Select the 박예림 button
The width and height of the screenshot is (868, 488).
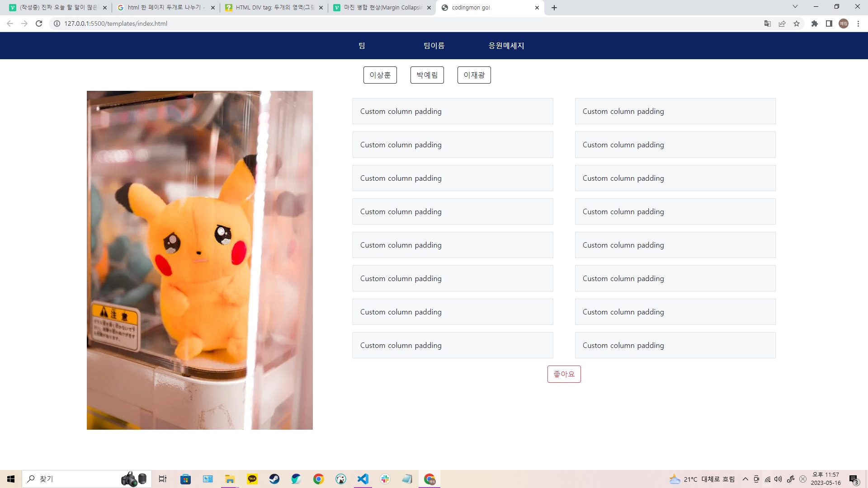coord(427,75)
